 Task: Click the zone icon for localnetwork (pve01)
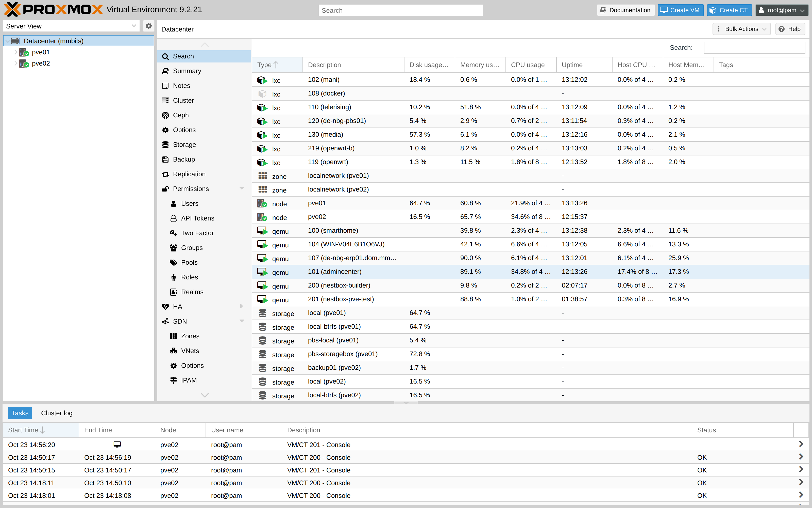coord(262,176)
